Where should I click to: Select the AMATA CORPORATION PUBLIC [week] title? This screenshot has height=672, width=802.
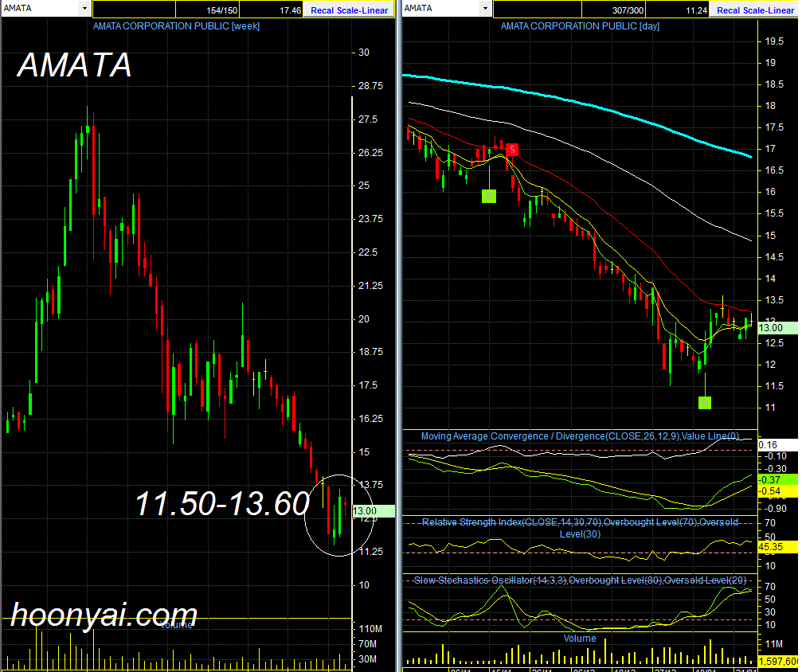click(x=176, y=26)
